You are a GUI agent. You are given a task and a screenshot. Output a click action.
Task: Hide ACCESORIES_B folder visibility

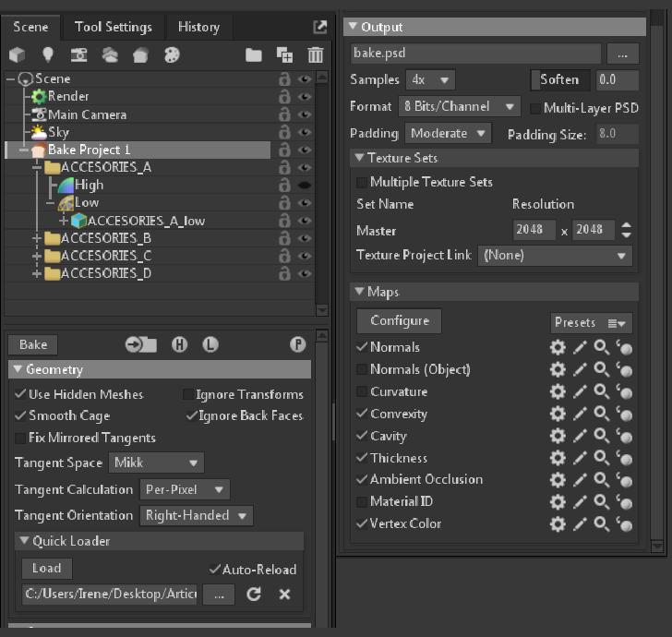[305, 238]
